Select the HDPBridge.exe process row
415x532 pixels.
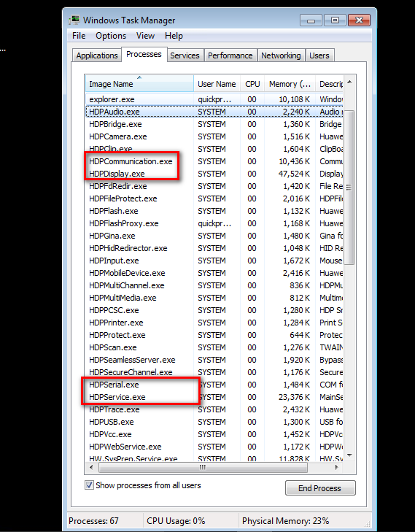point(214,124)
